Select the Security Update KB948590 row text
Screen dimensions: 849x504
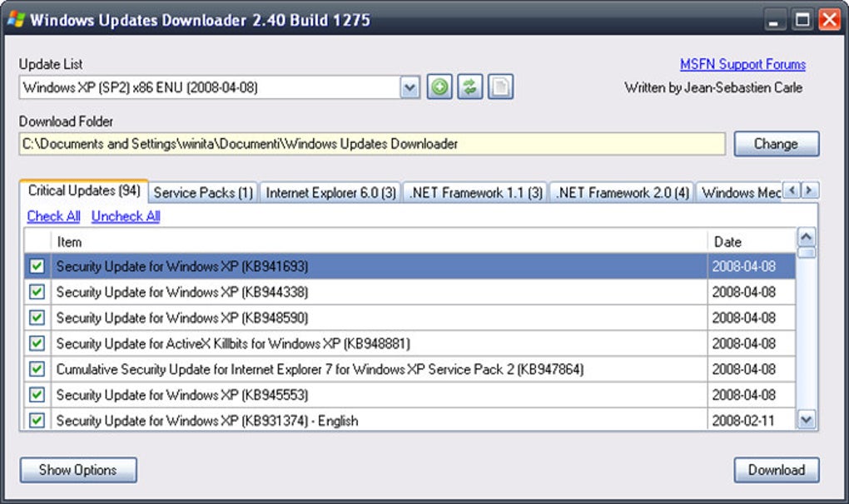click(182, 318)
